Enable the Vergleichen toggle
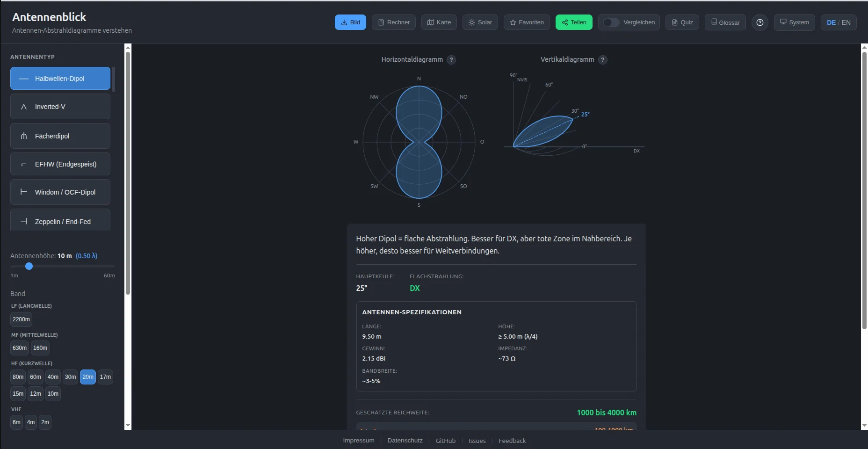This screenshot has height=449, width=868. (x=610, y=22)
